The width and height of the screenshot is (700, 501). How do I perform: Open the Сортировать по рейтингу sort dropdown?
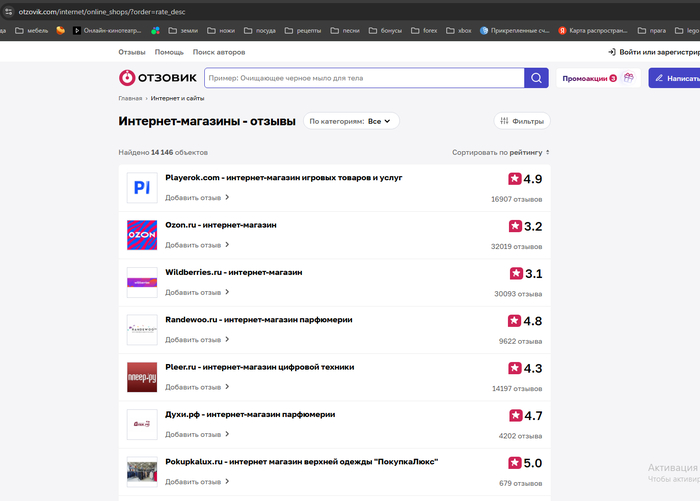(500, 153)
